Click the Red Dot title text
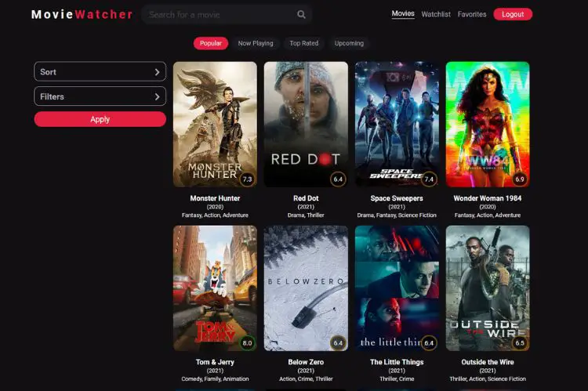This screenshot has height=391, width=588. pos(306,198)
